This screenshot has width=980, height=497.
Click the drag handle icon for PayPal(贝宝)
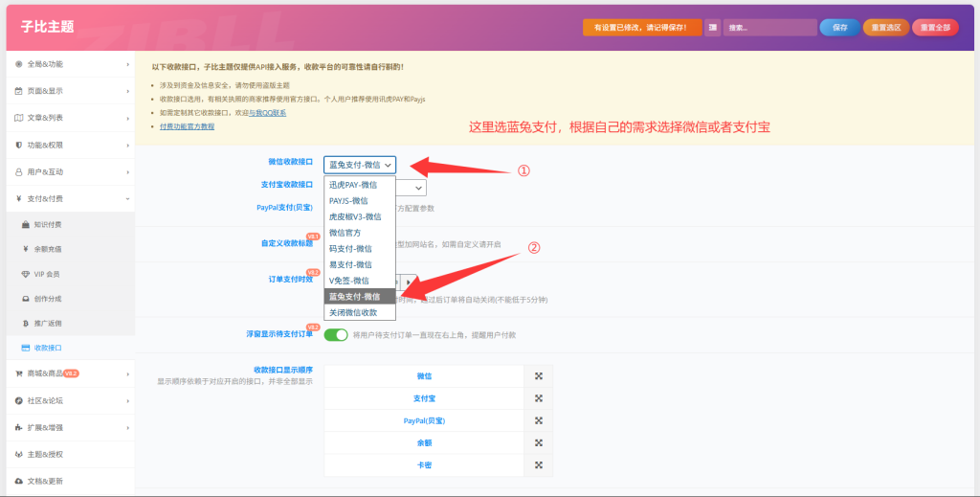click(539, 420)
